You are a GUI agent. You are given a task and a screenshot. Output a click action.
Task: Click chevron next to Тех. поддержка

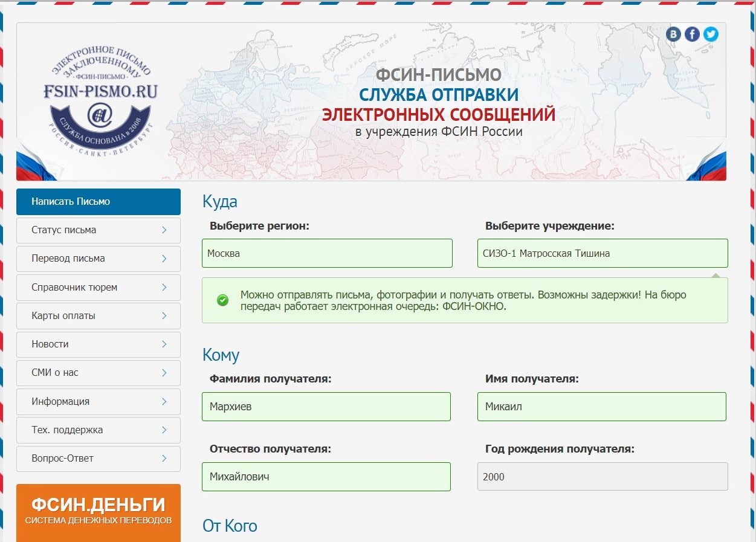click(x=164, y=430)
